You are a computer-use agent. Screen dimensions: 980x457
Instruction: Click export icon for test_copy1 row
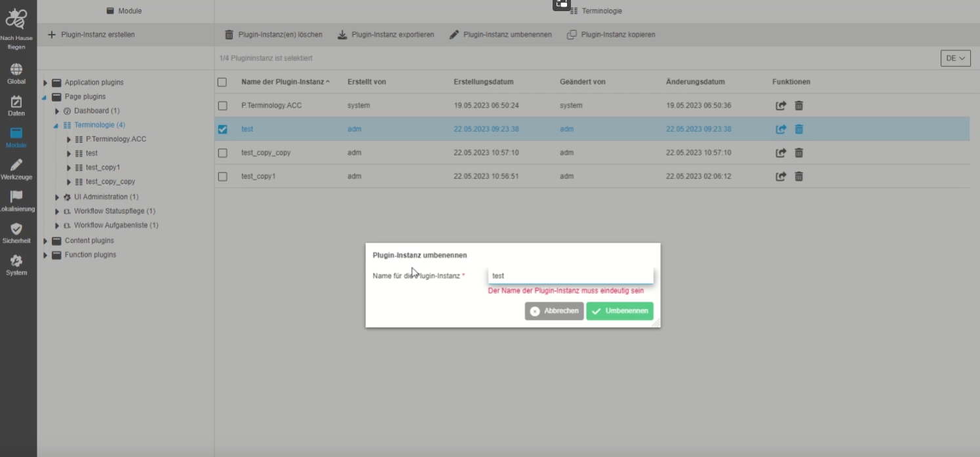point(781,176)
